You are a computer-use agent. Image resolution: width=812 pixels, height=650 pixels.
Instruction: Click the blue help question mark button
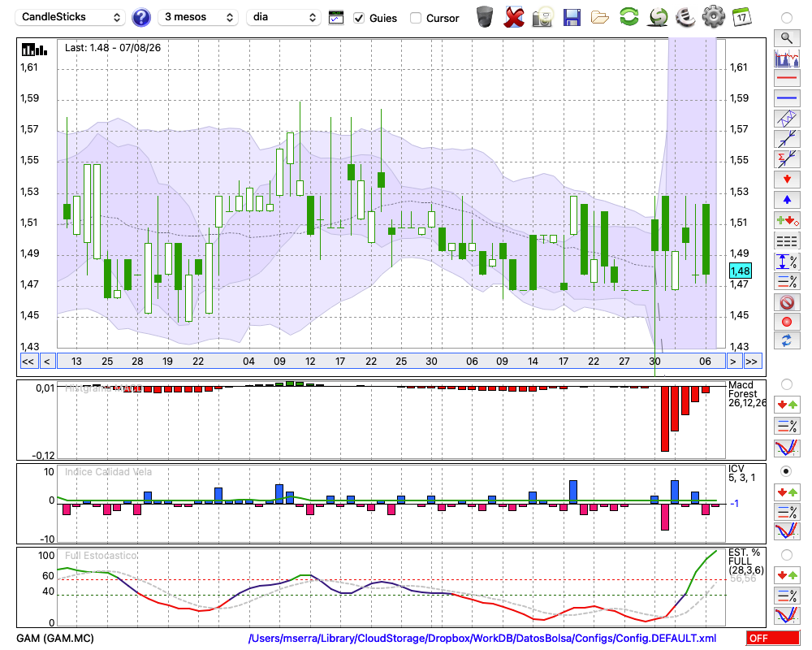coord(140,18)
